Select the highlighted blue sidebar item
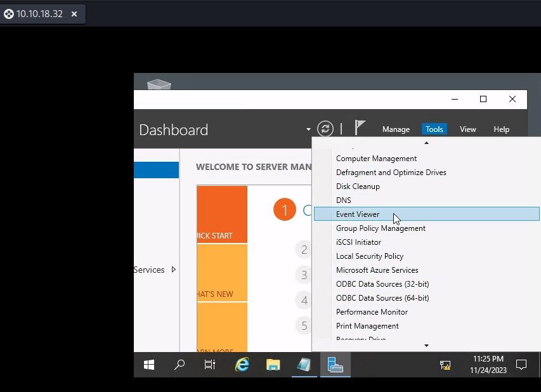541x392 pixels. tap(156, 170)
